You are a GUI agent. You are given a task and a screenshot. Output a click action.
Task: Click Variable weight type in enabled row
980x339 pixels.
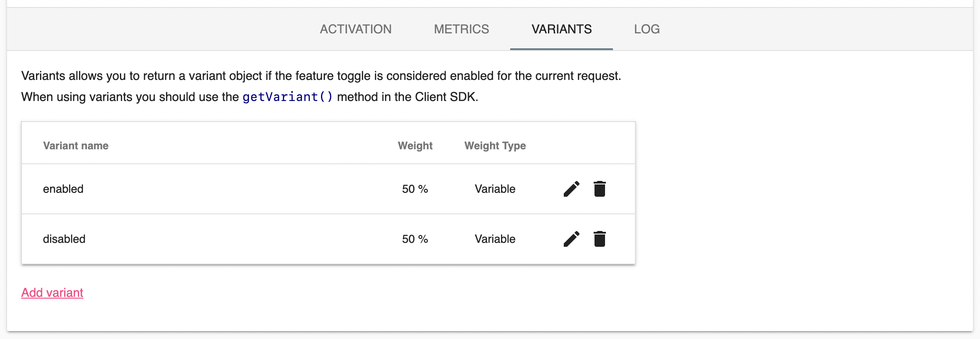pos(495,189)
